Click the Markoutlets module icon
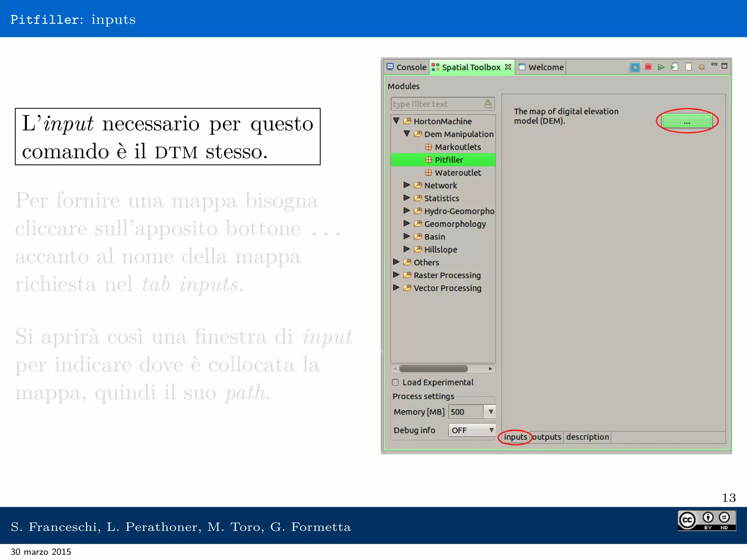This screenshot has width=747, height=560. click(429, 147)
